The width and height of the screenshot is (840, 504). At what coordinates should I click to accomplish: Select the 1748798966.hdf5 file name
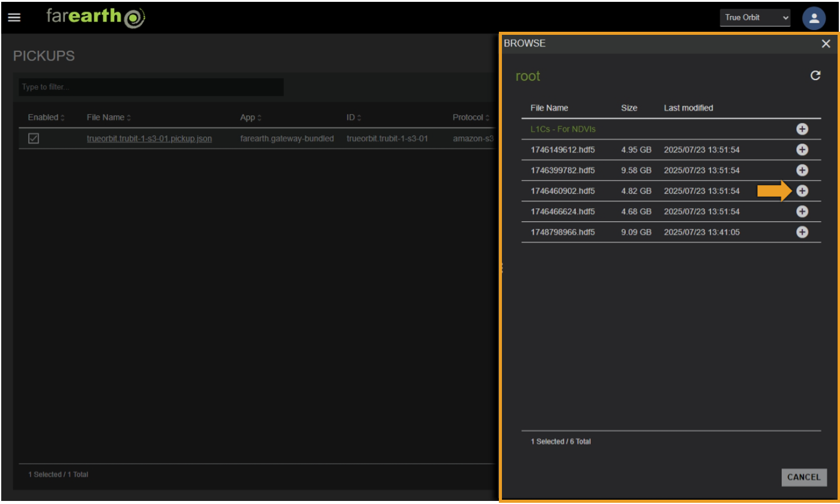coord(562,232)
